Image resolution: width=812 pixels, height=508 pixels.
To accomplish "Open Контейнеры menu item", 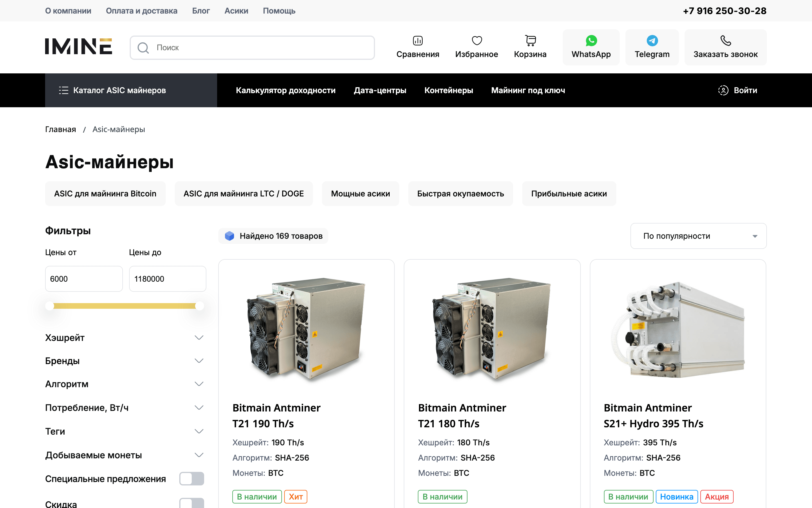I will click(449, 90).
